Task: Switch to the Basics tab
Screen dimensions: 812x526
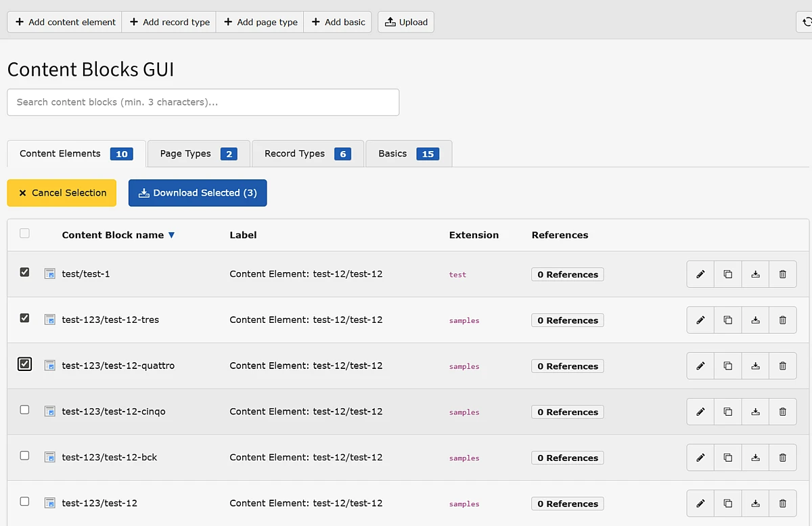Action: click(x=408, y=154)
